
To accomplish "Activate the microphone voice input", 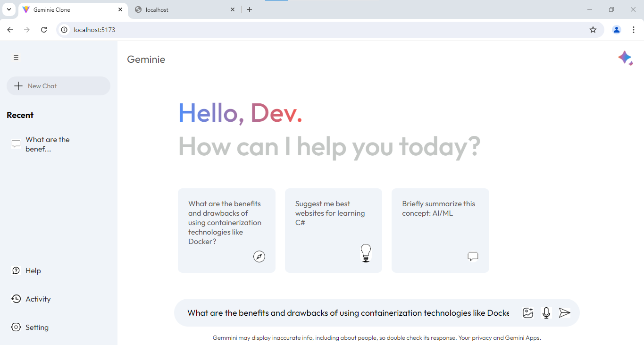I will tap(546, 312).
